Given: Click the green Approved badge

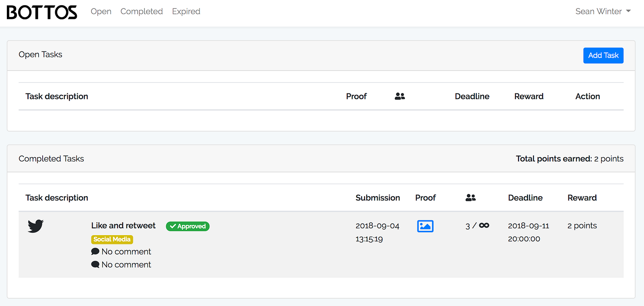Looking at the screenshot, I should click(x=188, y=226).
